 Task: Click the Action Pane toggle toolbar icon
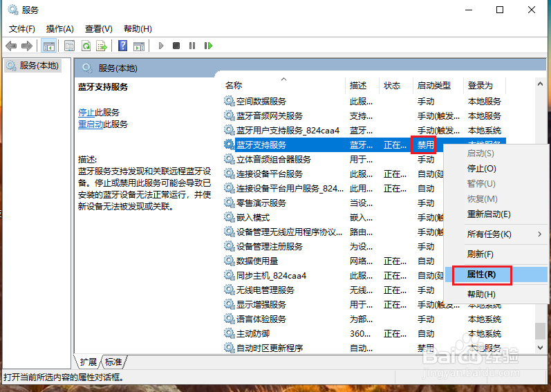click(139, 46)
